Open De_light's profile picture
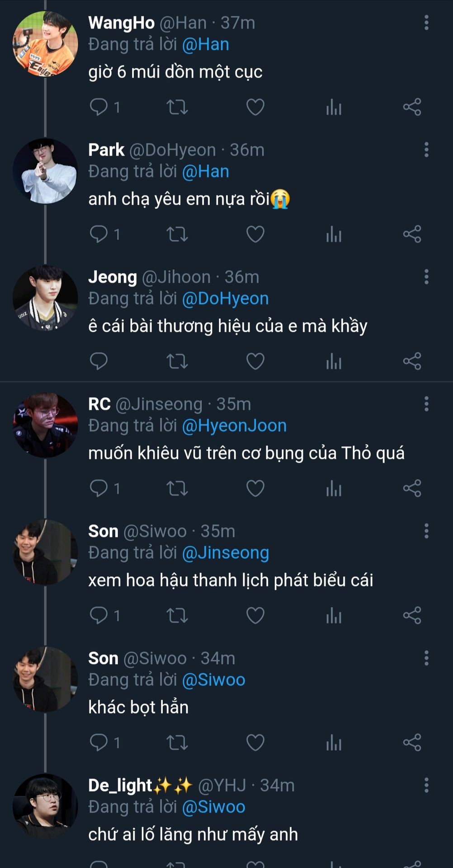This screenshot has width=453, height=868. pos(45,806)
